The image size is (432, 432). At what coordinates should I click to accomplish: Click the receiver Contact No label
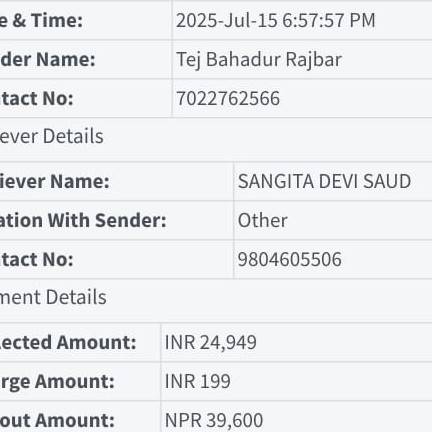(x=37, y=259)
